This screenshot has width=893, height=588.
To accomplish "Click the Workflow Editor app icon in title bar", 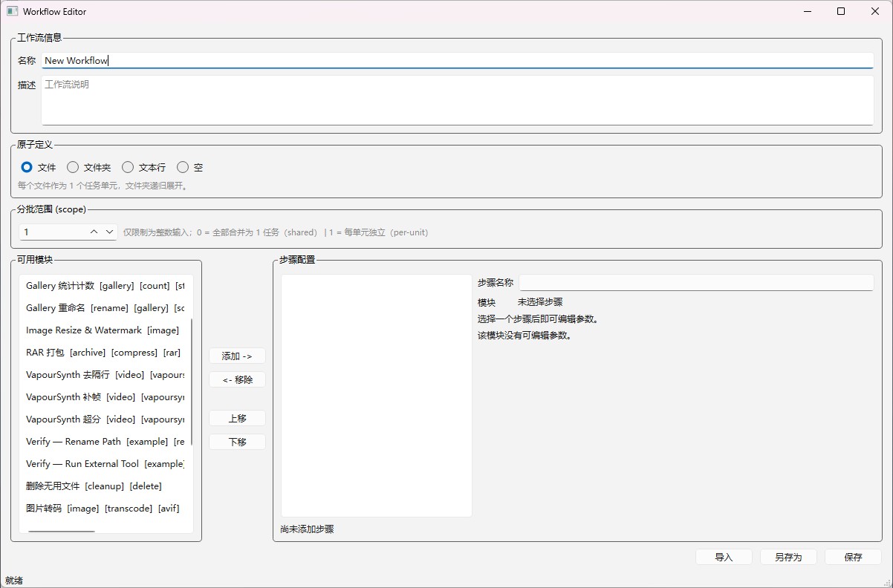I will click(12, 11).
